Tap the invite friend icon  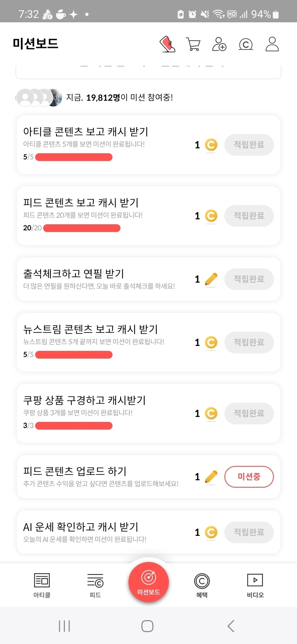pyautogui.click(x=219, y=44)
